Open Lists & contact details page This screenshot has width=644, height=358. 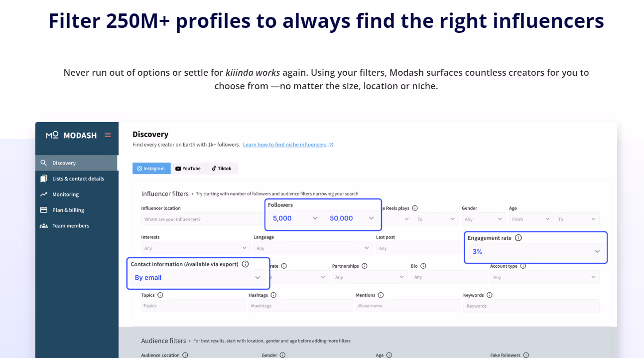(77, 179)
